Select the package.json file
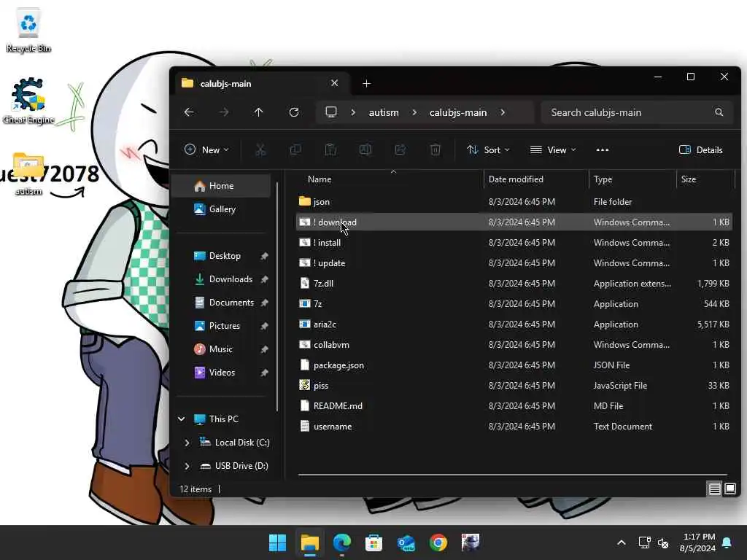Screen dimensions: 747x560 coord(514,365)
